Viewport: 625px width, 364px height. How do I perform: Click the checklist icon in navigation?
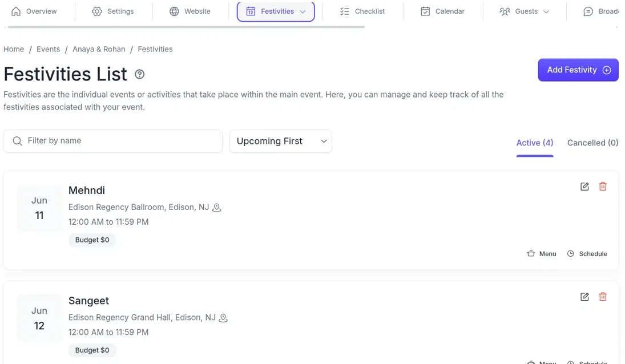(344, 11)
